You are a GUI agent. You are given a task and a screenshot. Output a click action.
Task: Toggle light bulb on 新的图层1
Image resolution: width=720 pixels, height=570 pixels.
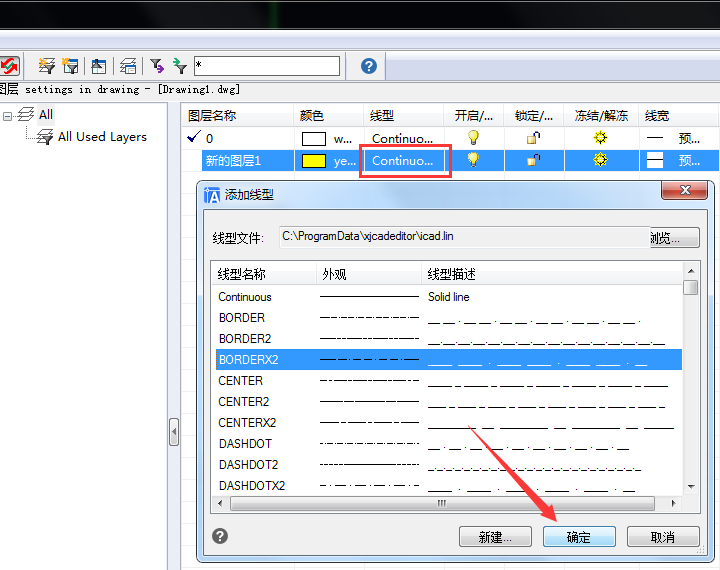point(473,160)
